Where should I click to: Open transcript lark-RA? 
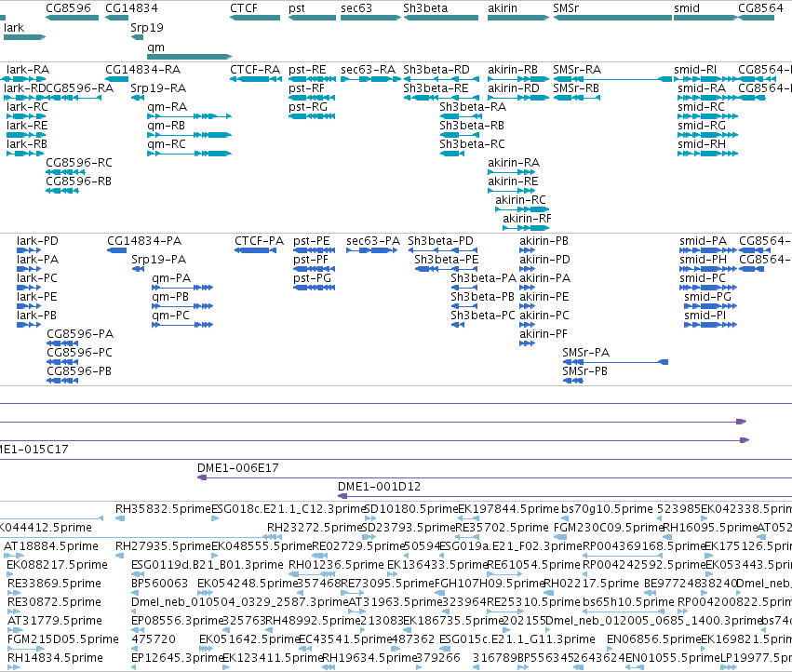point(28,70)
